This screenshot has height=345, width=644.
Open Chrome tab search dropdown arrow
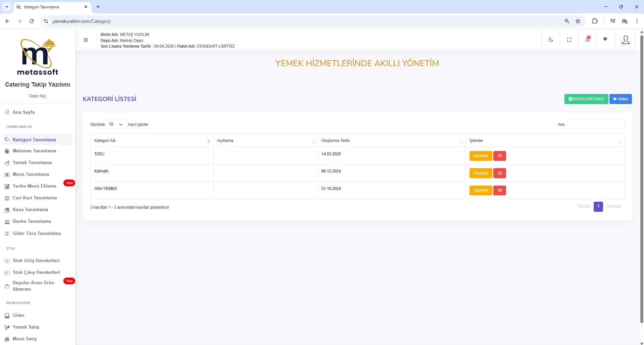7,7
